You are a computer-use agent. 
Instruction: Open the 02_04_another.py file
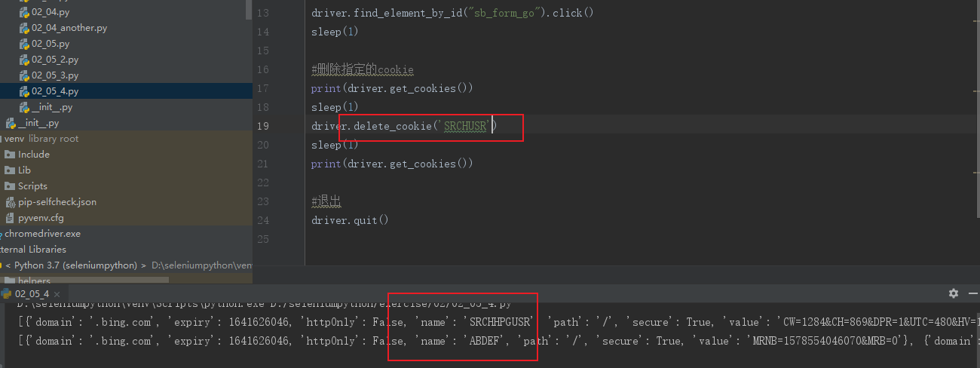tap(63, 28)
